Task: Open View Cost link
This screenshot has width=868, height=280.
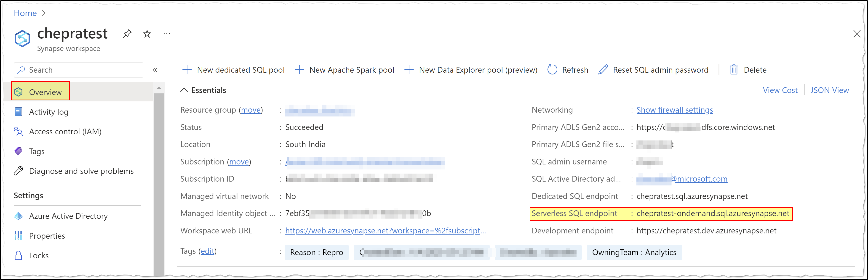Action: click(x=780, y=90)
